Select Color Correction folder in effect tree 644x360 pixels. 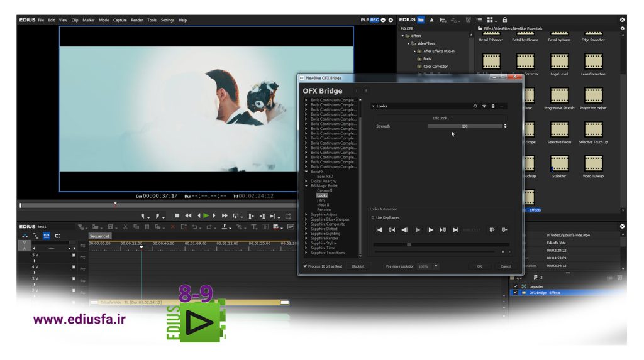click(435, 67)
